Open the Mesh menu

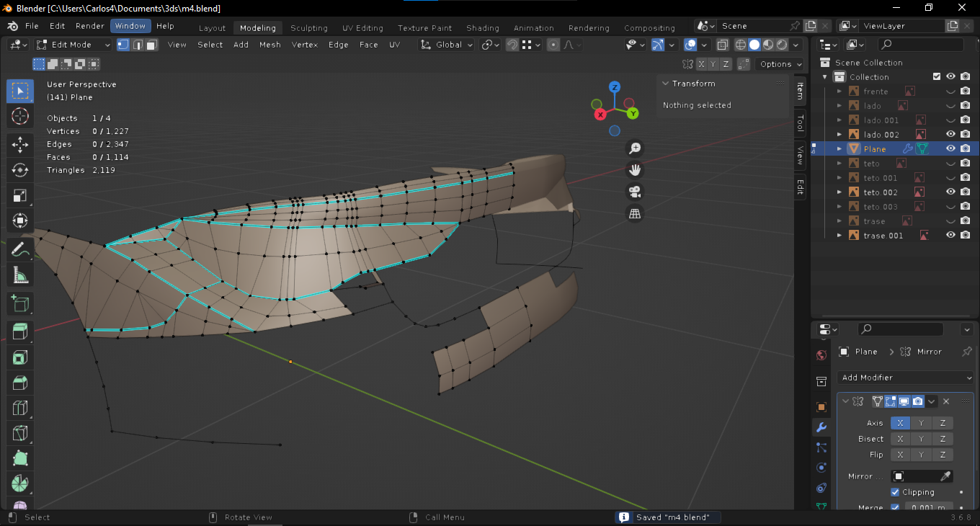click(269, 45)
